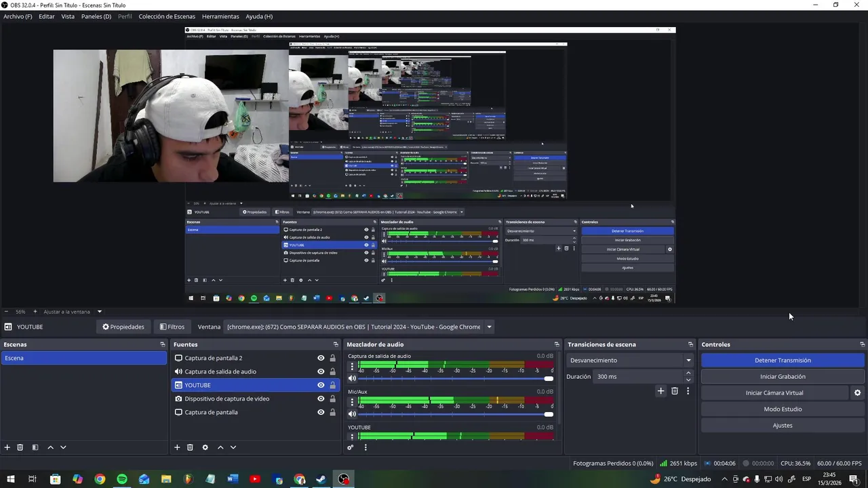Undock the Fuentes panel
The image size is (868, 488).
(x=334, y=344)
